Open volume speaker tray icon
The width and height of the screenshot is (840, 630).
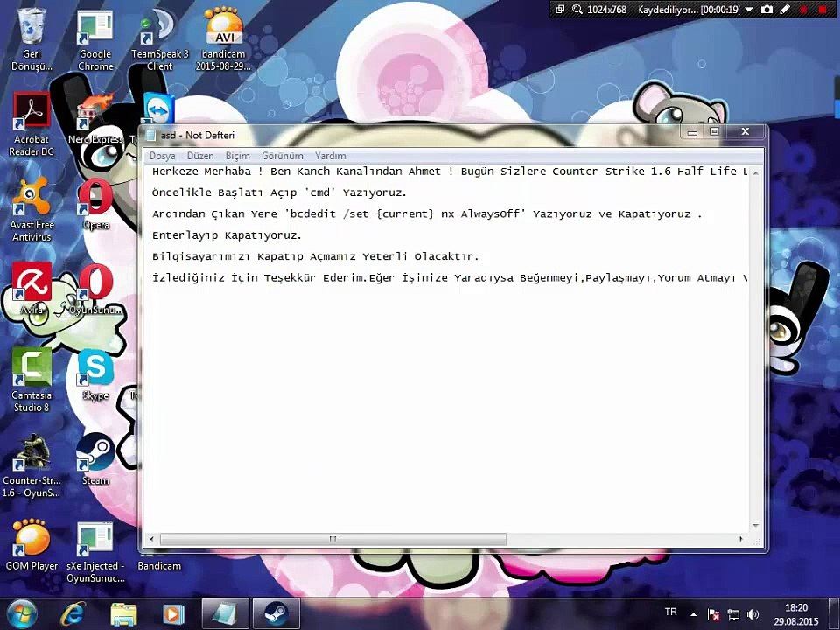pos(752,614)
